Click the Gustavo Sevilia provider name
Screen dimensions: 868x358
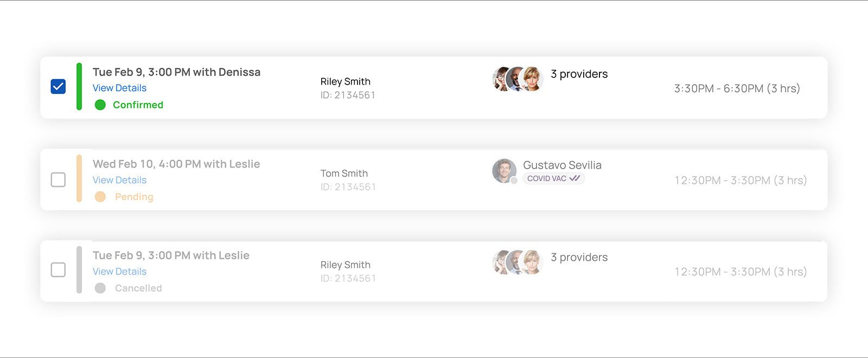click(562, 165)
